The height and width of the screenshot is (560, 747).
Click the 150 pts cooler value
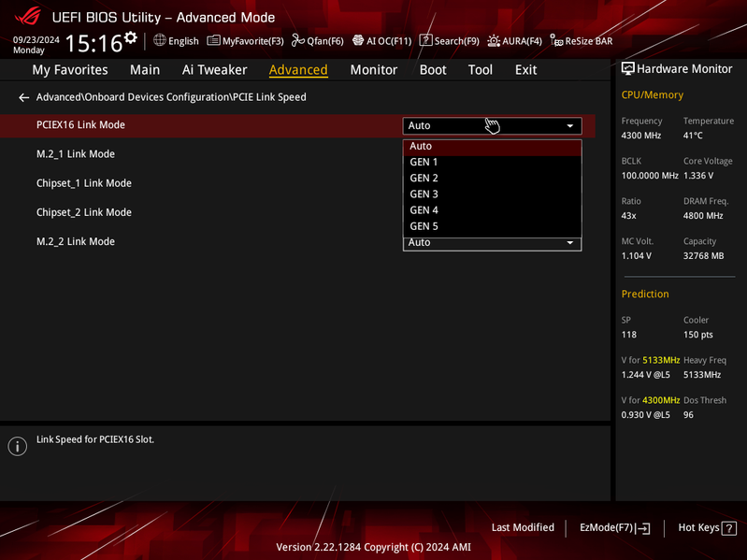(x=698, y=335)
